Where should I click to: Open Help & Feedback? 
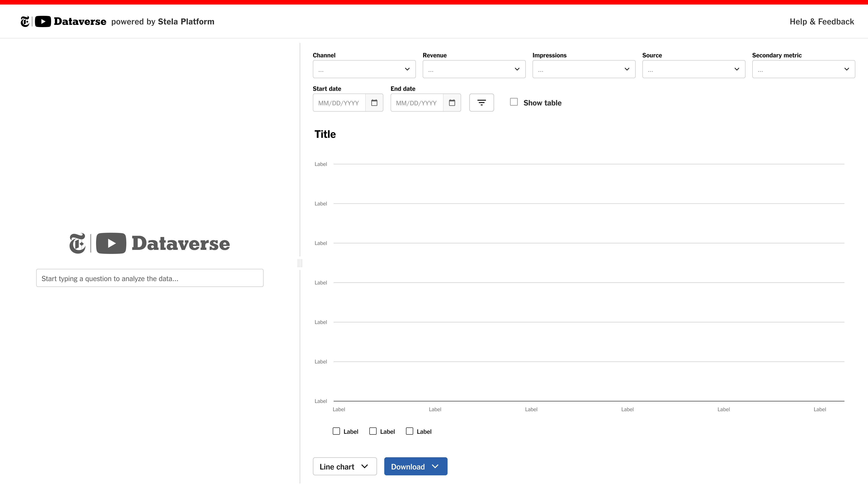pyautogui.click(x=822, y=21)
